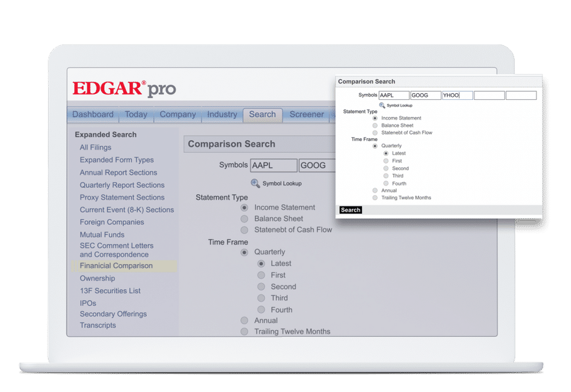Open All Filings link in sidebar

[95, 147]
